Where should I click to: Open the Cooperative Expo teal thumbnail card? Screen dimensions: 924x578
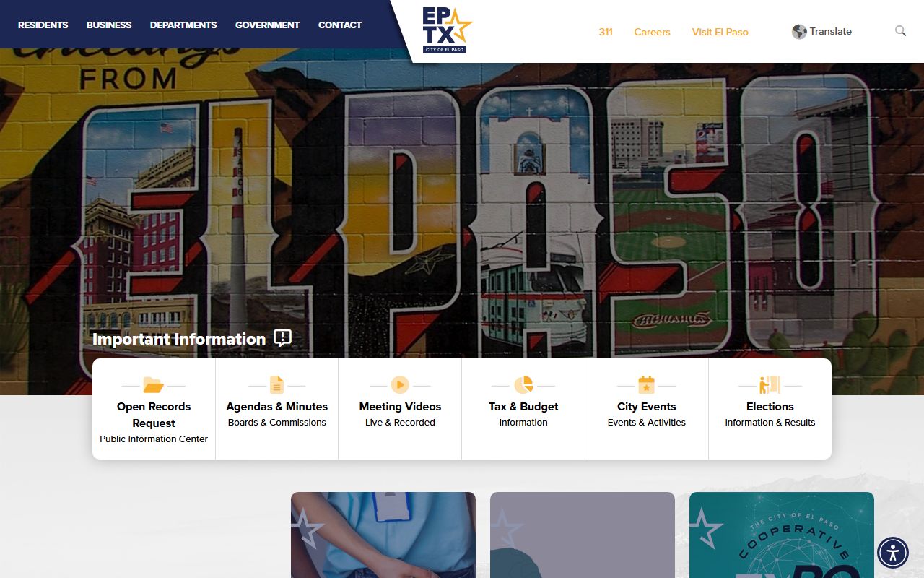pyautogui.click(x=781, y=535)
